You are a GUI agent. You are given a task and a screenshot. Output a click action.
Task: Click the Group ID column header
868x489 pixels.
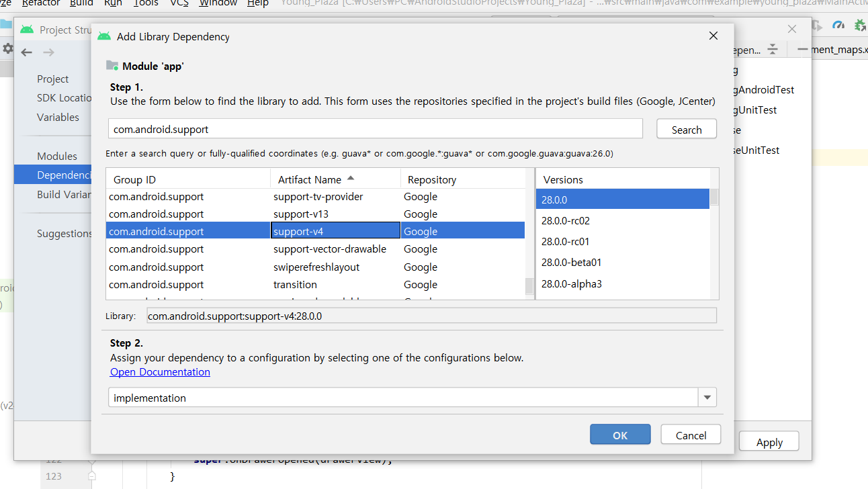pyautogui.click(x=188, y=179)
